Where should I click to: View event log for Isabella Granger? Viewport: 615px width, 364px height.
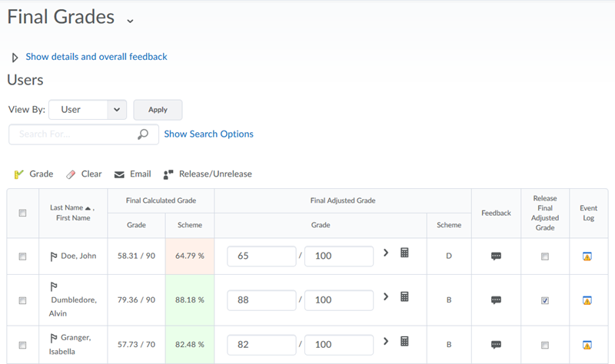pos(587,344)
